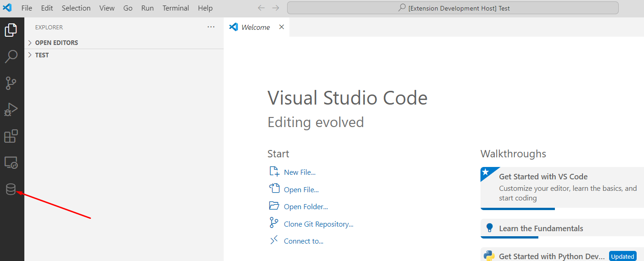644x261 pixels.
Task: Click the Open Folder... link
Action: tap(306, 206)
